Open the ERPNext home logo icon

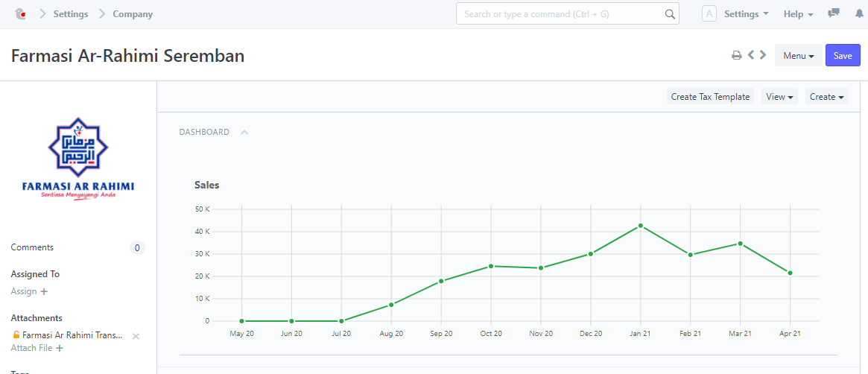pyautogui.click(x=20, y=14)
